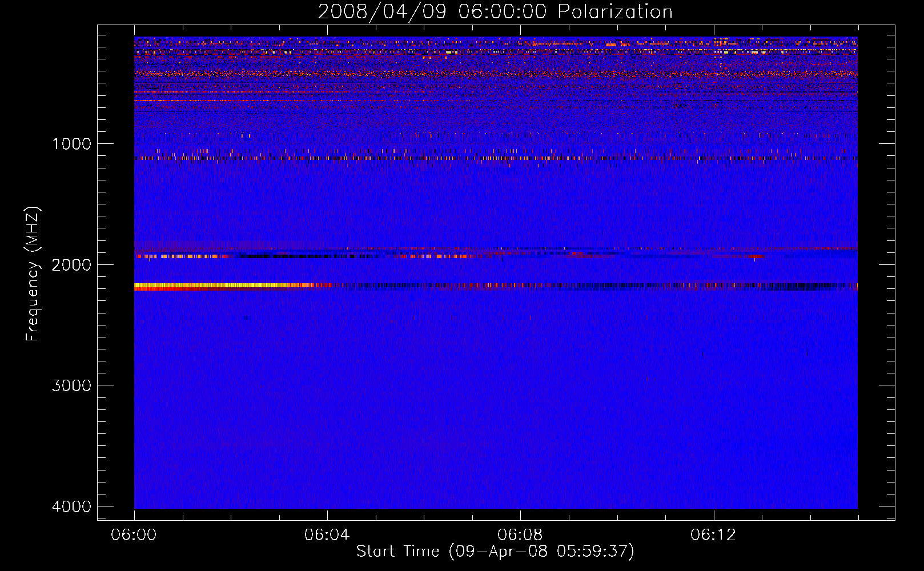Screen dimensions: 924x571
Task: Click the dotted orange line just below 1000 MHz
Action: pyautogui.click(x=400, y=158)
